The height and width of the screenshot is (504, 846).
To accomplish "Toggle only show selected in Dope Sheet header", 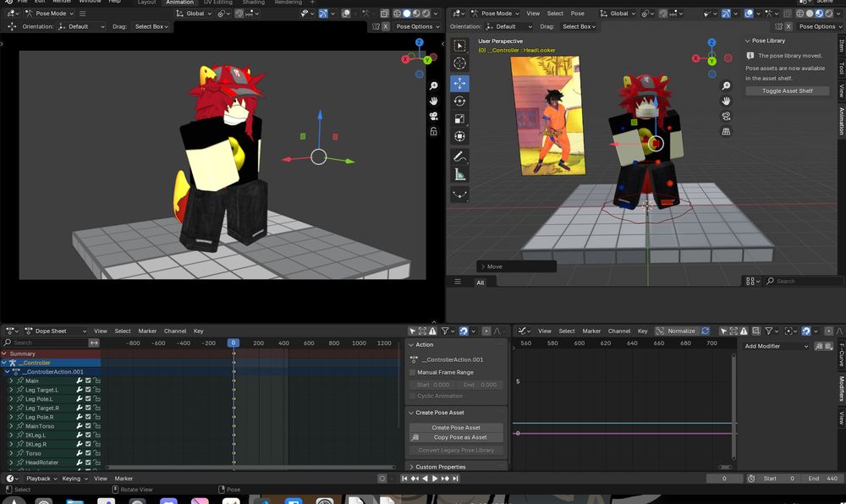I will point(412,331).
